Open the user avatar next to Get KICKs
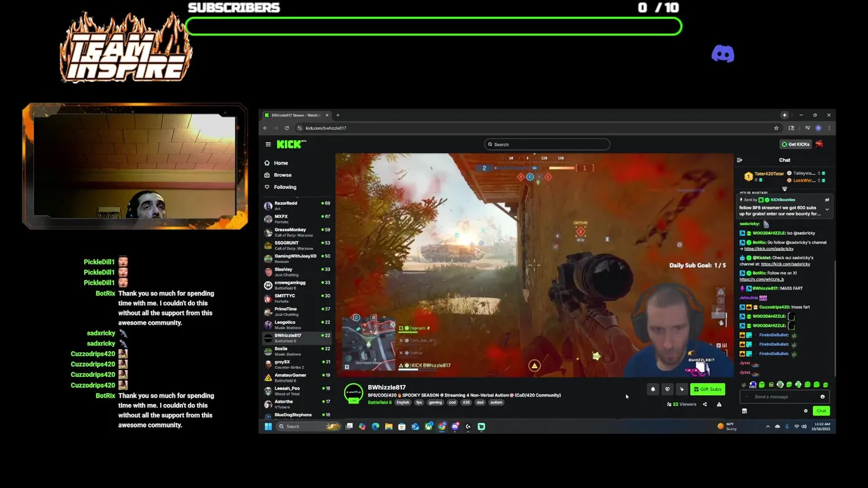The width and height of the screenshot is (868, 488). (819, 144)
